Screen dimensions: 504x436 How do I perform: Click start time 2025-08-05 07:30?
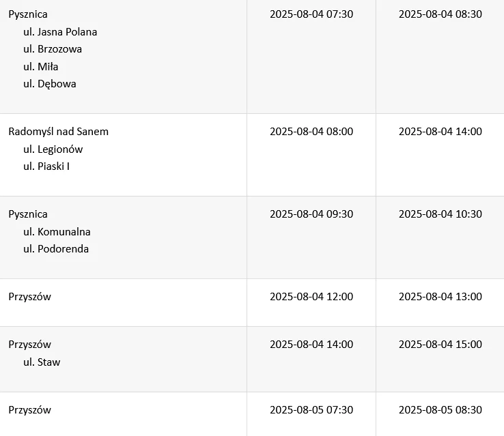(311, 409)
